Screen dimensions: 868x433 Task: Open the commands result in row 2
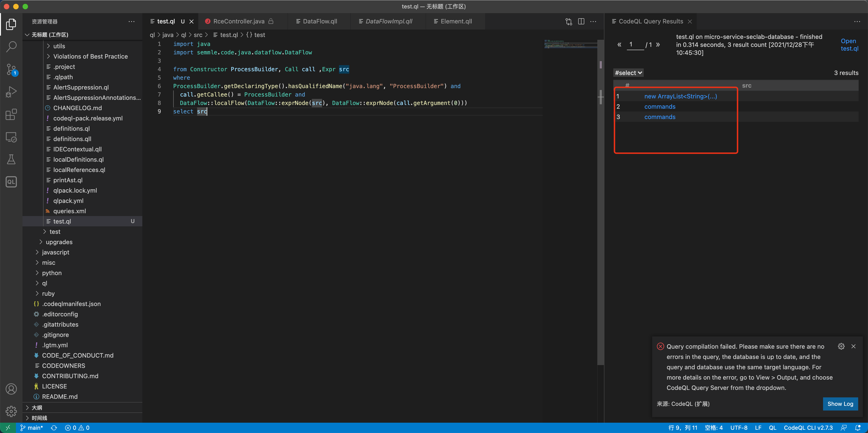click(660, 107)
